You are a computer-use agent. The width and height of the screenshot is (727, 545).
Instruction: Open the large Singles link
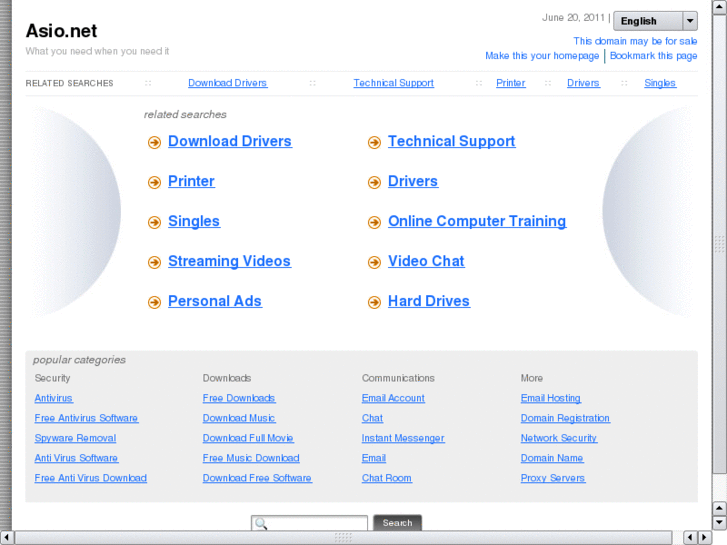click(194, 221)
